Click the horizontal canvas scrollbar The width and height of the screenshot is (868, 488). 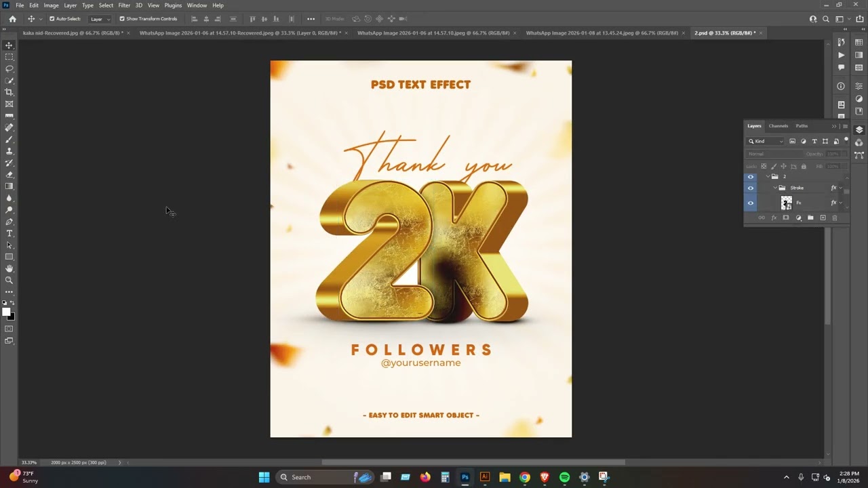(x=472, y=462)
